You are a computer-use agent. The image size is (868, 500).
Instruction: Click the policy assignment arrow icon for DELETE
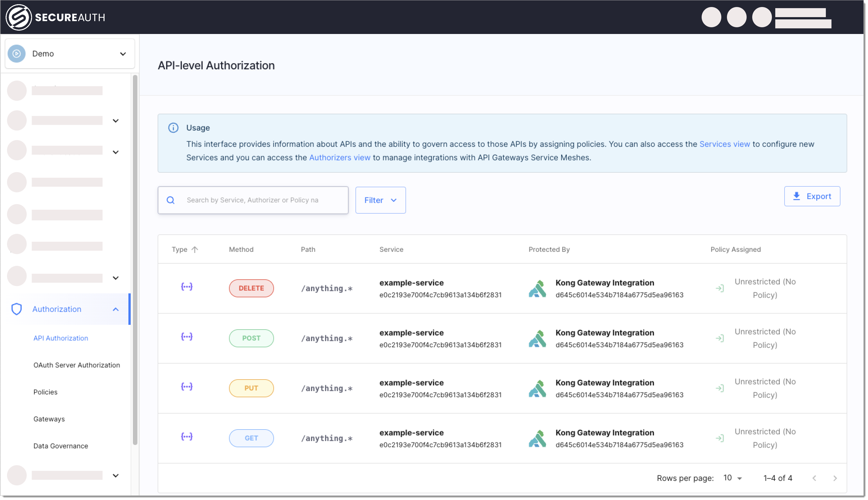point(721,288)
